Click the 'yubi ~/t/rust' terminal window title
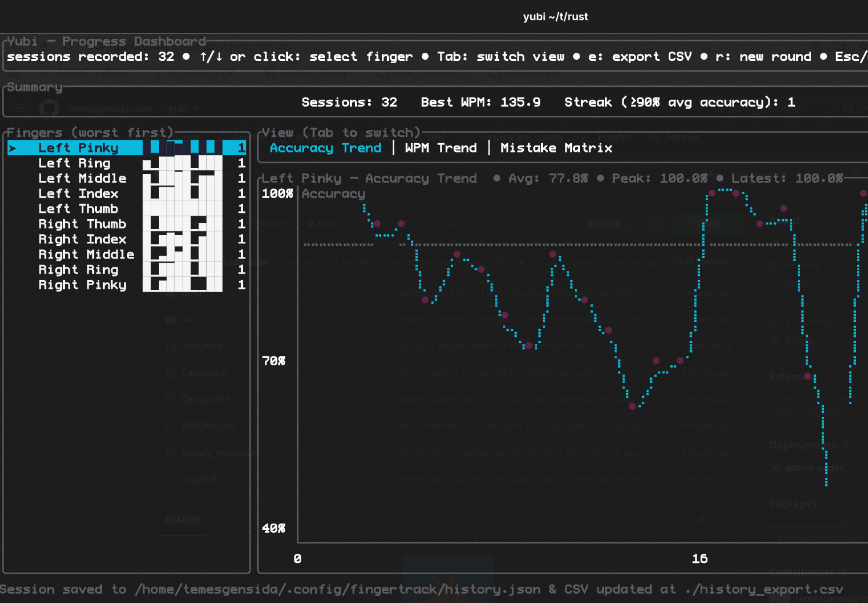 click(555, 17)
